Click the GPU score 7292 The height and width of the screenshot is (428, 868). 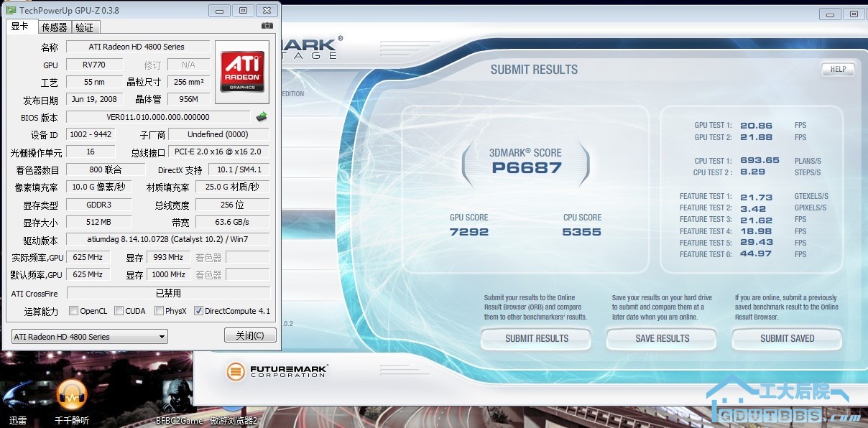[469, 232]
